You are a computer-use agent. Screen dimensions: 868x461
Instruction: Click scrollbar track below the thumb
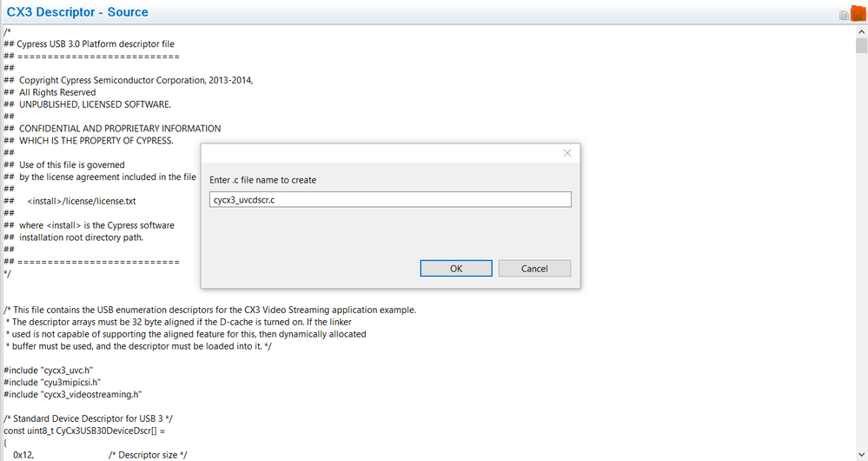click(x=860, y=261)
